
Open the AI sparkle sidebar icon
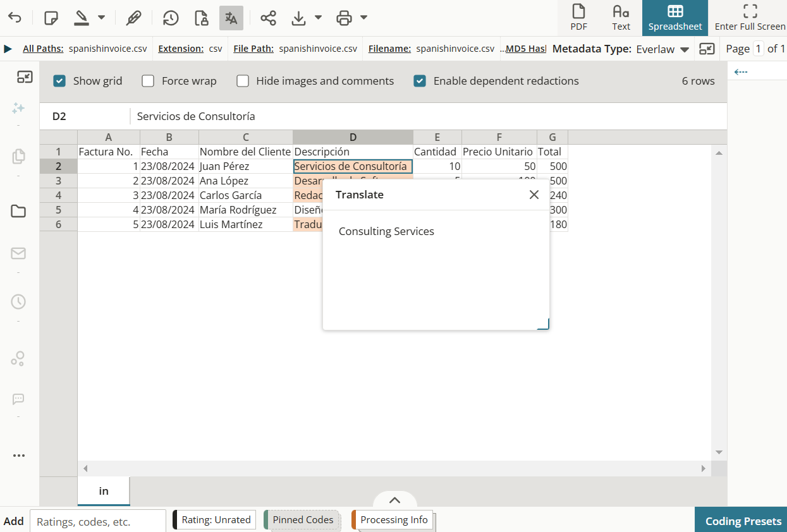(x=18, y=109)
